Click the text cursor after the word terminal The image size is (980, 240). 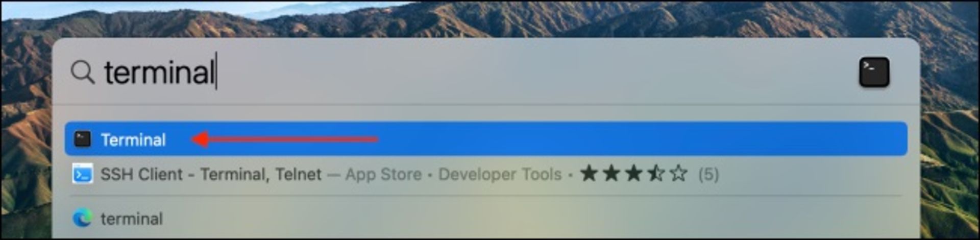(216, 71)
